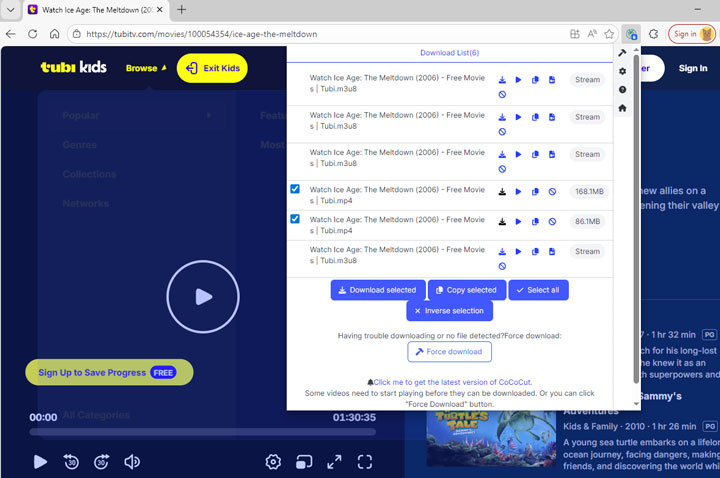Screen dimensions: 720x478
Task: Play the 168.1MB mp4 video preview
Action: coord(518,192)
